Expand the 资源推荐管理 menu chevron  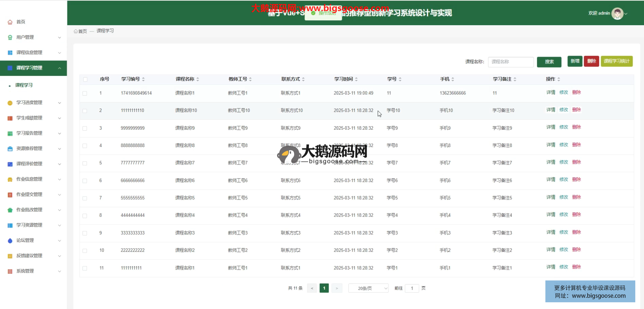[59, 149]
